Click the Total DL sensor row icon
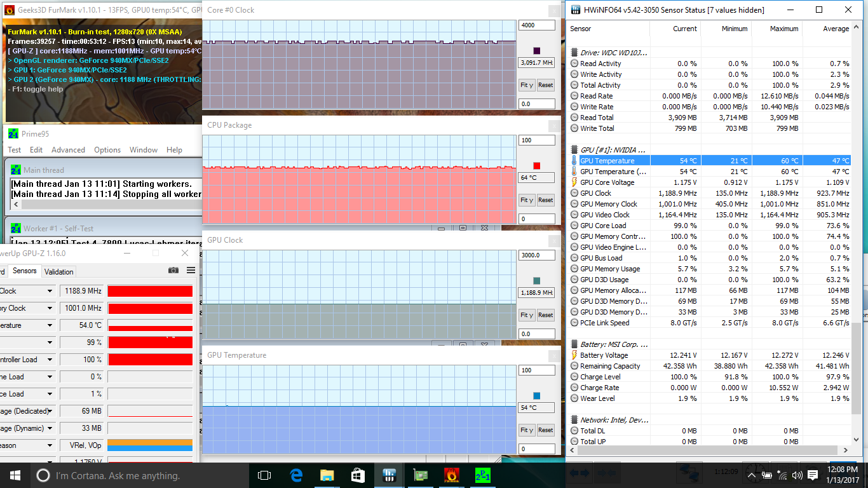 (x=574, y=431)
